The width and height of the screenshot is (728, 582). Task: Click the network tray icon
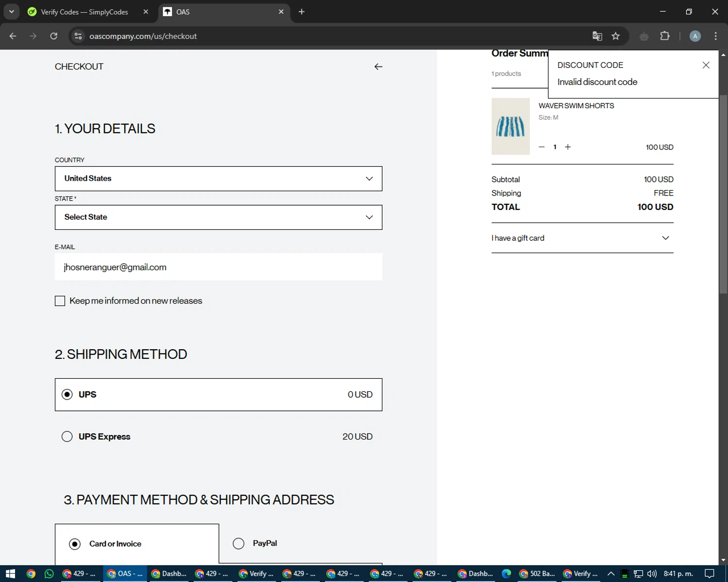tap(638, 574)
